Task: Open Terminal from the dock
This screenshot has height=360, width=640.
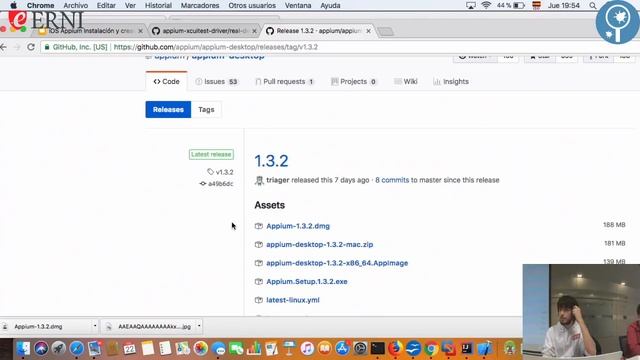Action: 378,349
